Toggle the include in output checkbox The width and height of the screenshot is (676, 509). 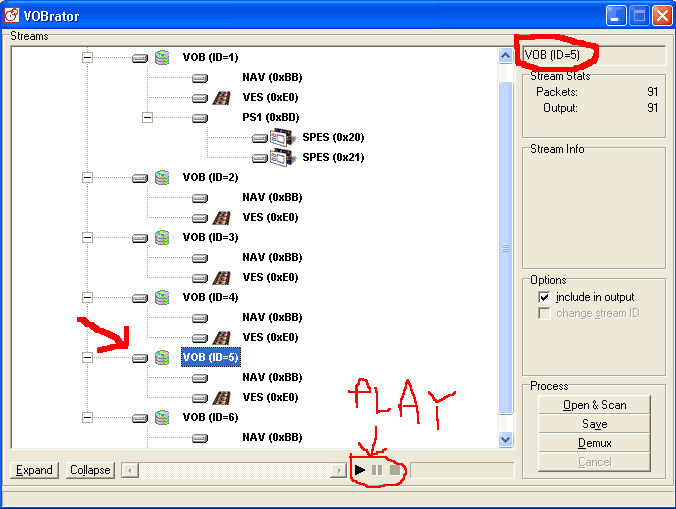[x=544, y=297]
